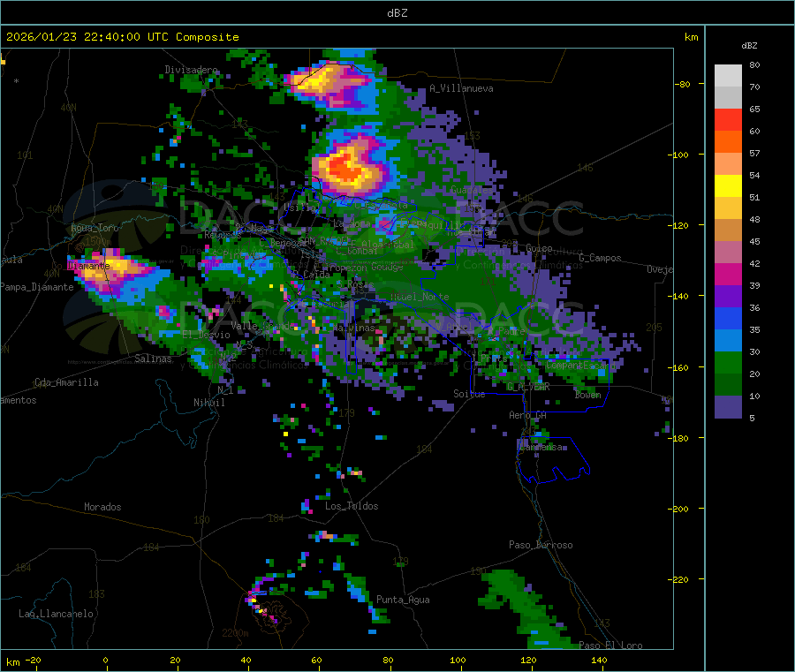Click the Nihuil place label
The width and height of the screenshot is (795, 672).
click(x=208, y=403)
